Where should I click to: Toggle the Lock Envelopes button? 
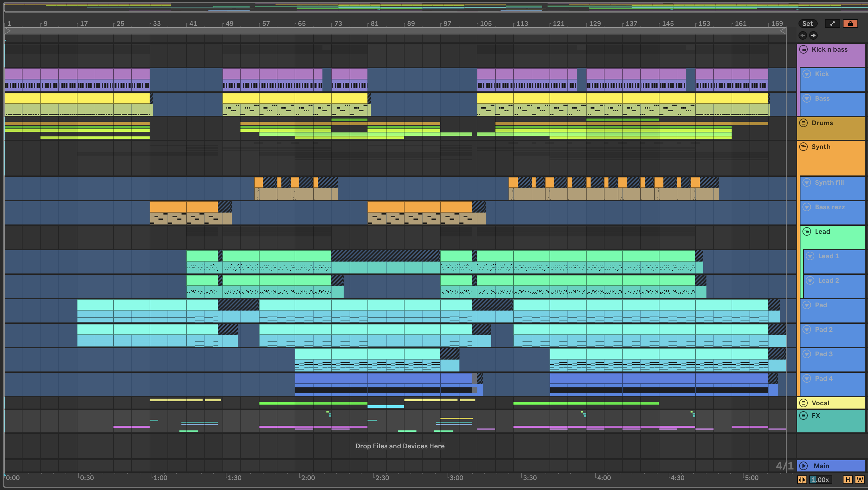tap(850, 23)
